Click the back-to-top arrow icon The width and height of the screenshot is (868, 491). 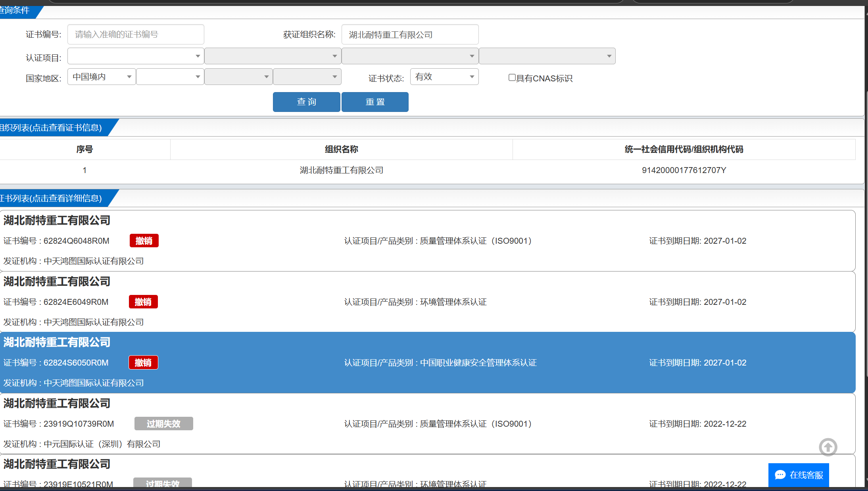pos(828,447)
